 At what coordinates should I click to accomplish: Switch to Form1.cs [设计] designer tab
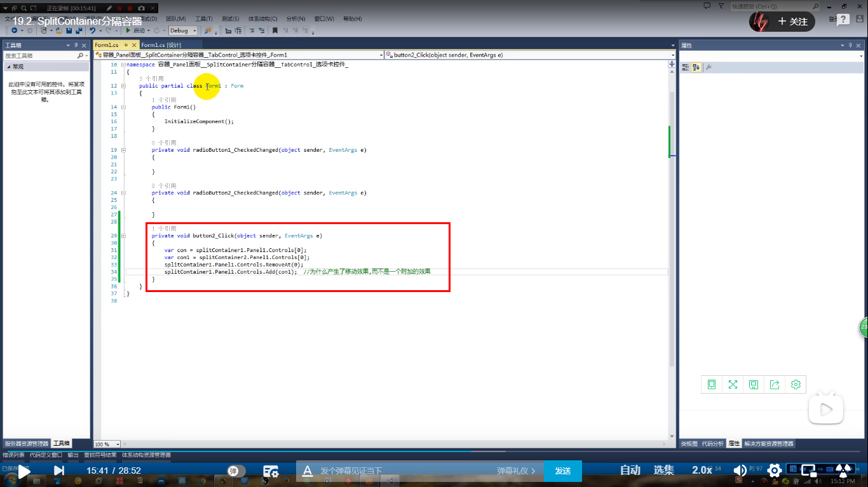[161, 45]
